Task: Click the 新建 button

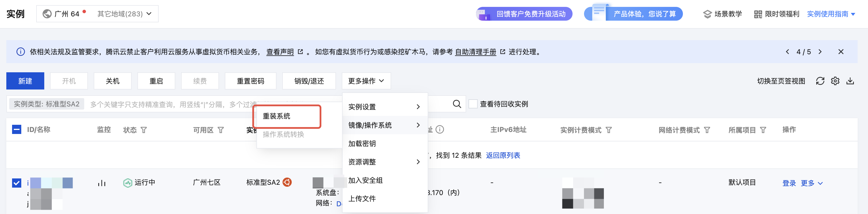Action: pos(25,81)
